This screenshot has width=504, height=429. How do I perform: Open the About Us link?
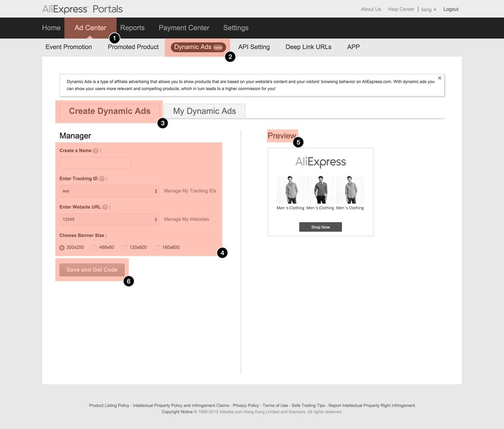point(371,10)
